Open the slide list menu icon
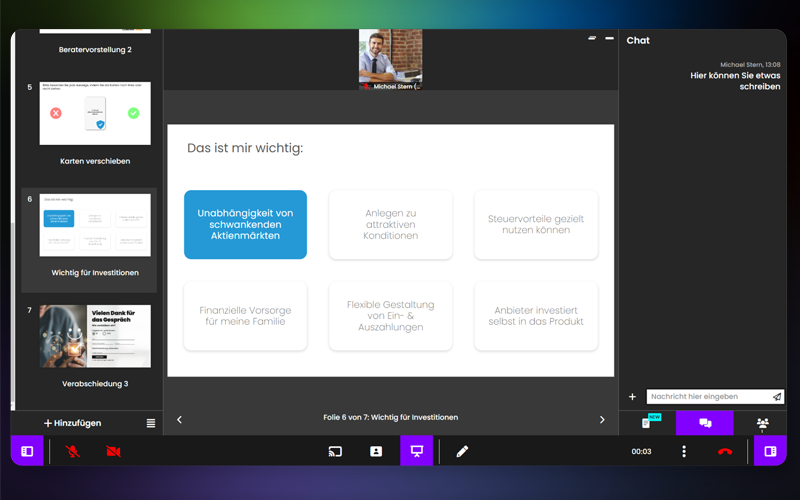The width and height of the screenshot is (800, 500). (x=151, y=423)
